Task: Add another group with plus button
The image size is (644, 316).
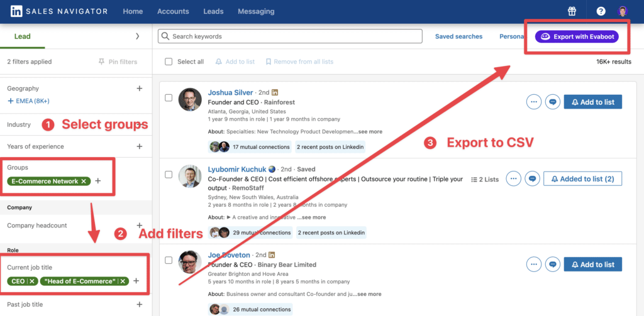Action: pos(97,181)
